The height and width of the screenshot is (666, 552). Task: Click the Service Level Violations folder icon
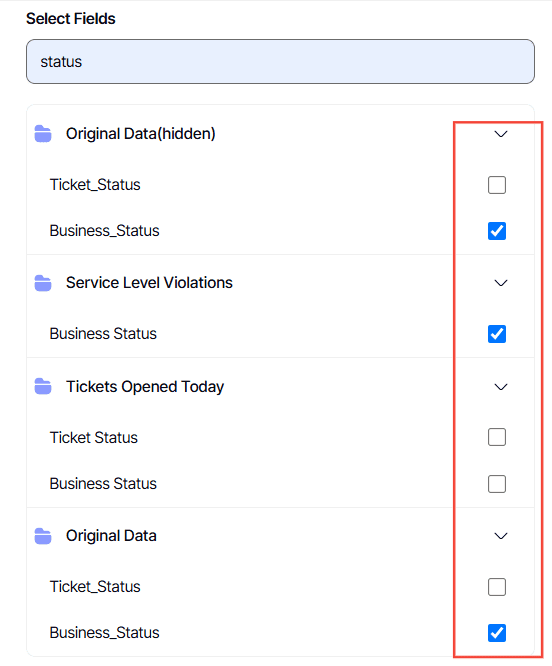[43, 283]
